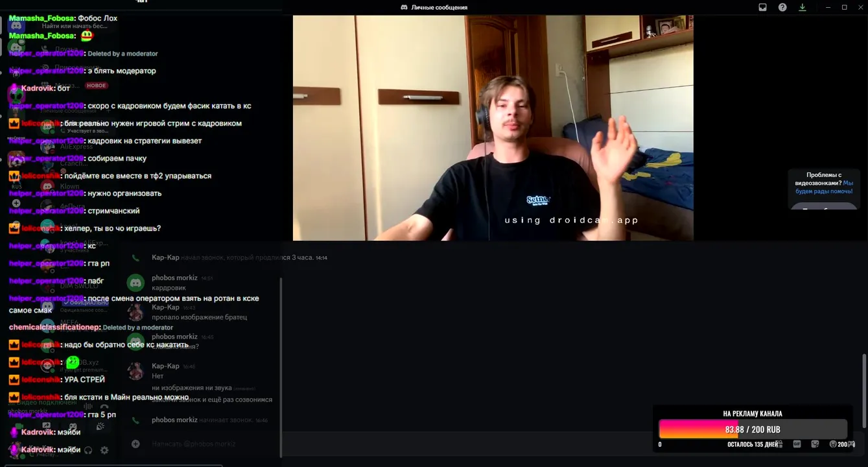Disconnect the call with the phone icon
868x467 pixels.
pos(104,407)
